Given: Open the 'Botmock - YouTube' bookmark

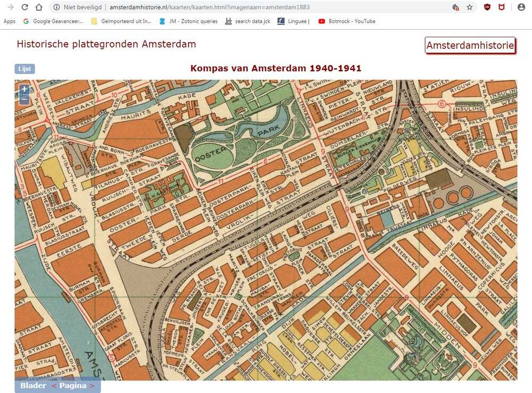Looking at the screenshot, I should (347, 21).
